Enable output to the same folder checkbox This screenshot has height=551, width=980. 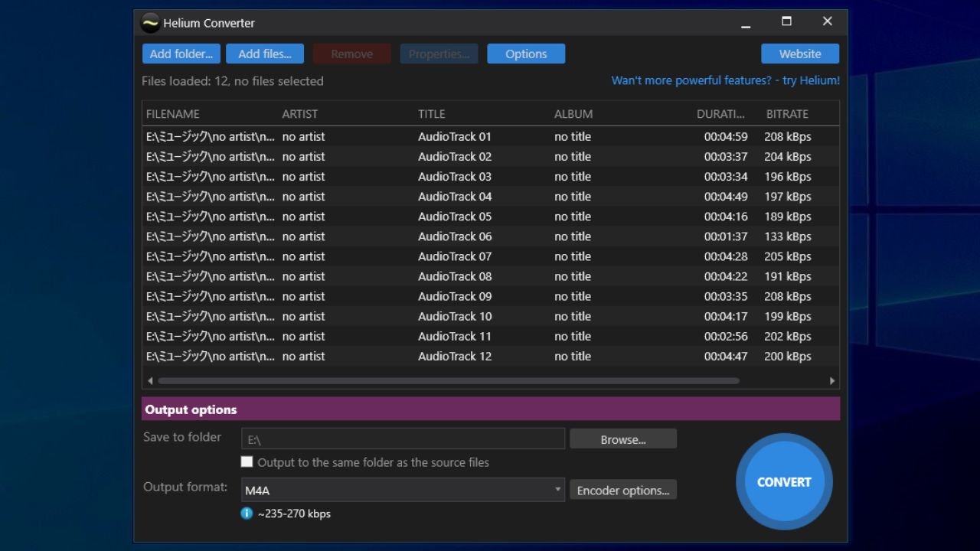click(247, 461)
